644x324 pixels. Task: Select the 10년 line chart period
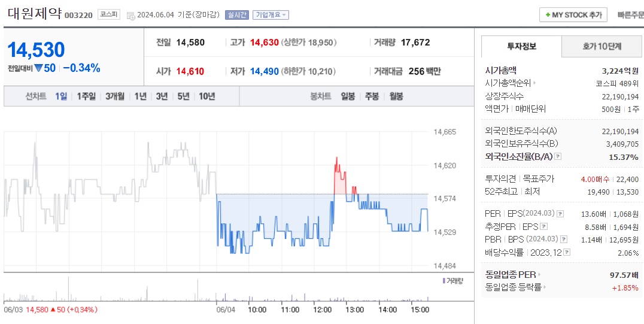[x=207, y=96]
